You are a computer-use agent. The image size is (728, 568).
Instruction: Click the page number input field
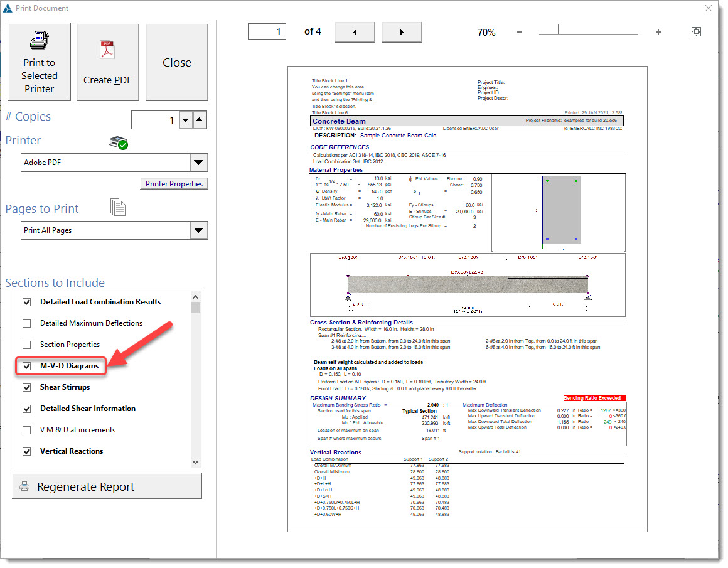point(267,32)
